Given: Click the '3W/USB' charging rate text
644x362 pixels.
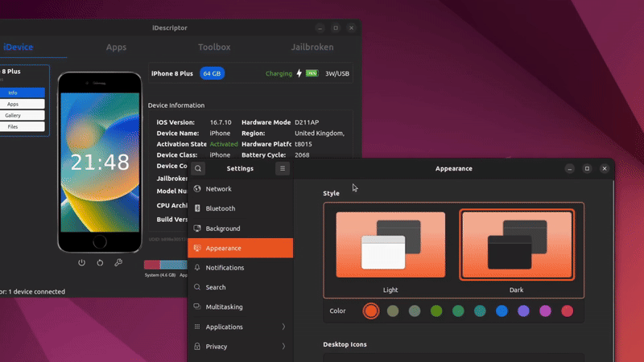Looking at the screenshot, I should 337,73.
